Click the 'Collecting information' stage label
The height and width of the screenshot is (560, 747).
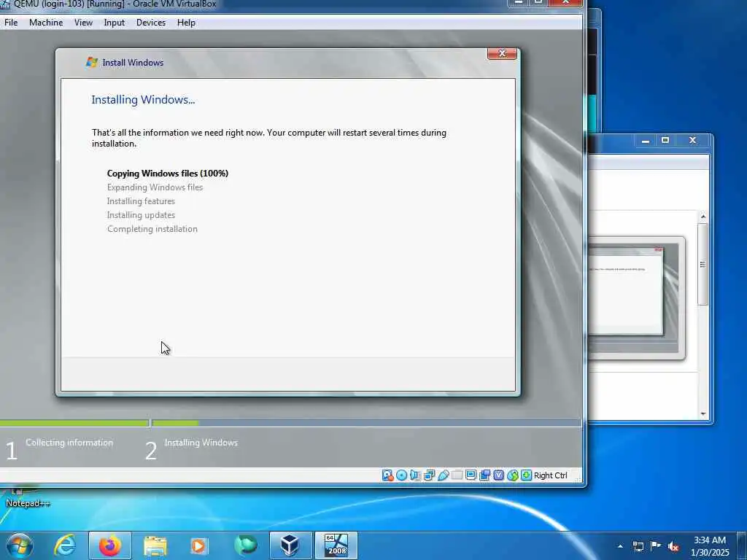pyautogui.click(x=69, y=443)
